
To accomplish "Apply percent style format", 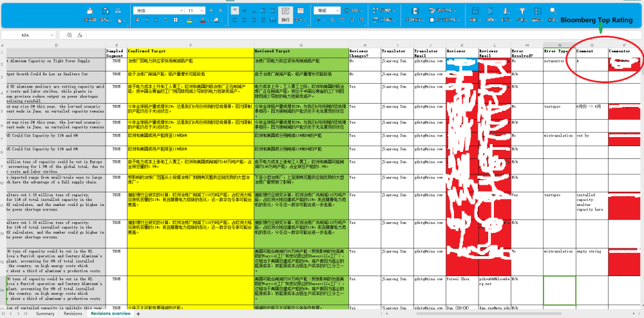I will [332, 20].
